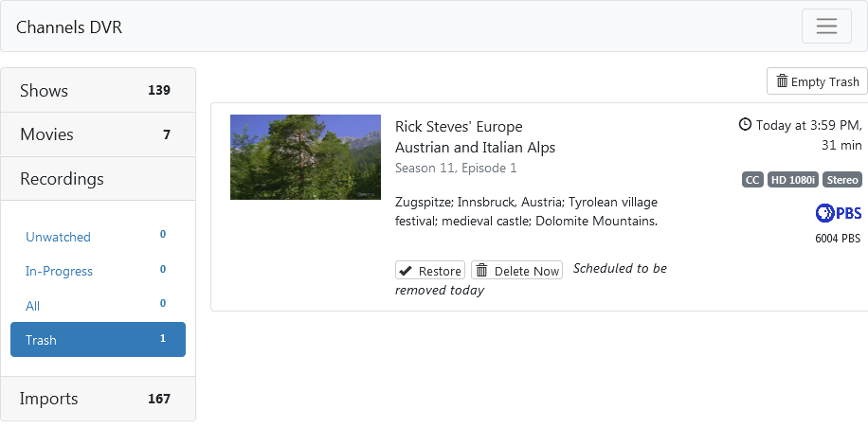Click the Stereo audio badge
868x428 pixels.
point(841,180)
